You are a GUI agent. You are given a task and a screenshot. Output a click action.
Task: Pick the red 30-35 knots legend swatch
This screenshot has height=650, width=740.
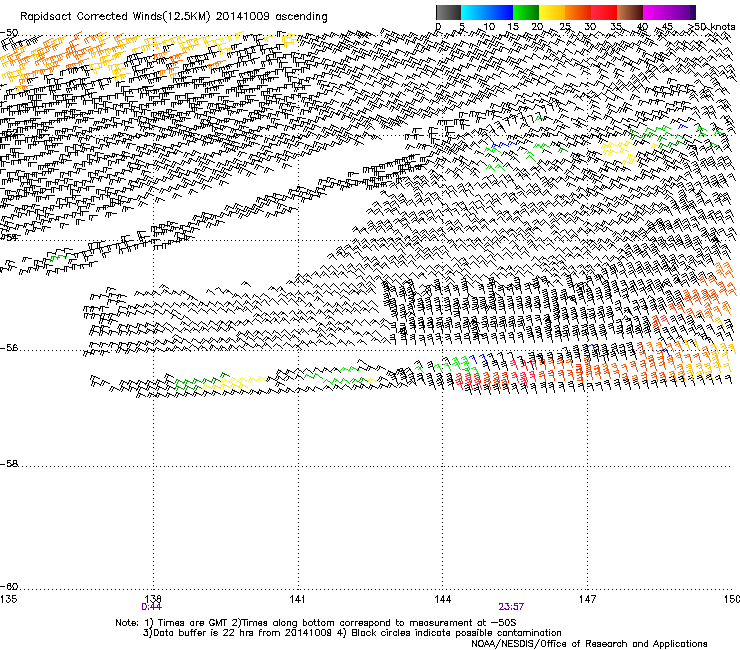604,12
